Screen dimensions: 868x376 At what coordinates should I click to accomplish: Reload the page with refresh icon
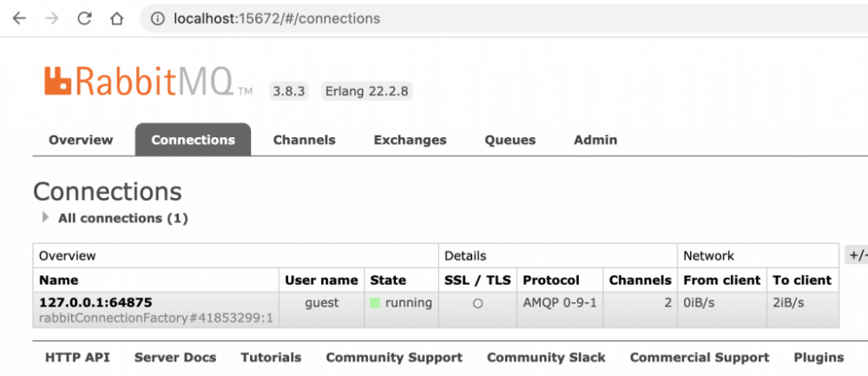point(84,18)
